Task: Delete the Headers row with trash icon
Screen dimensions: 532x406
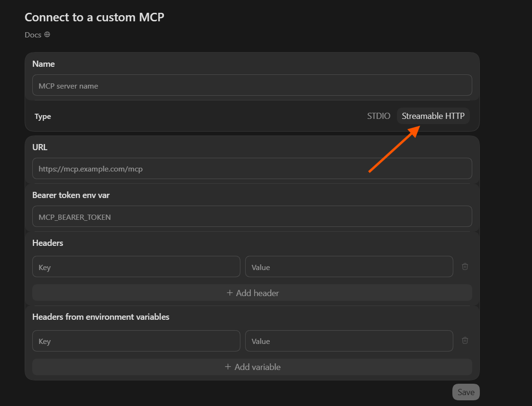Action: (465, 266)
